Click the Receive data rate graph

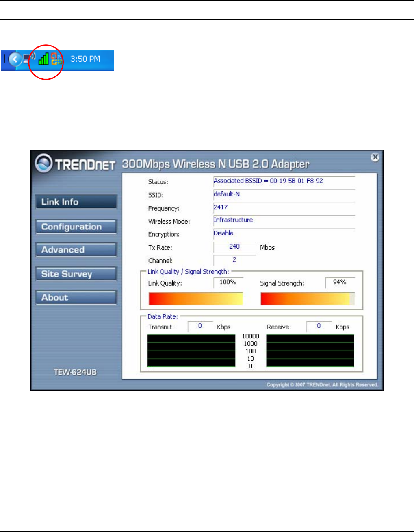(310, 351)
